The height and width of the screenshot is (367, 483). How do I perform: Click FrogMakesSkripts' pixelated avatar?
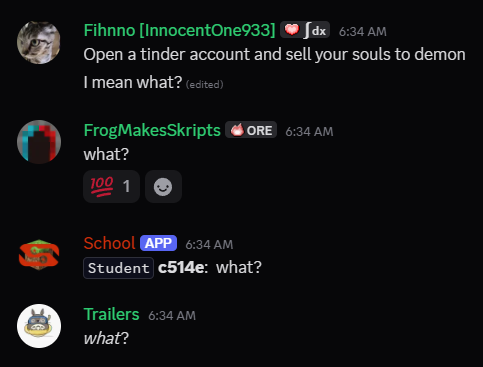pyautogui.click(x=39, y=142)
